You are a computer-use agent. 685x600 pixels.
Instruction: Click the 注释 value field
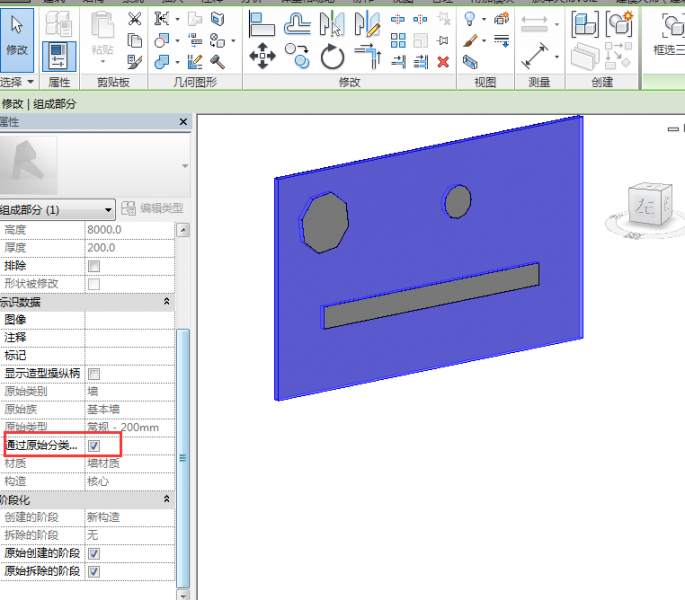pyautogui.click(x=128, y=338)
